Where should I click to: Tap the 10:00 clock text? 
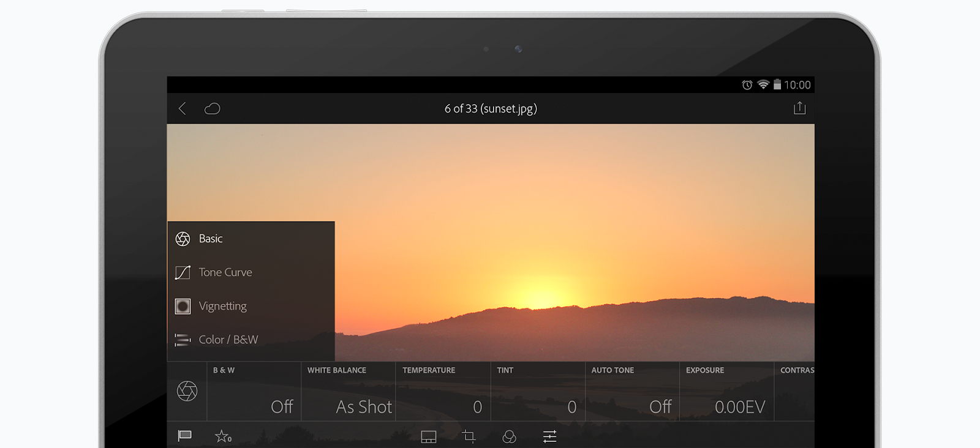pyautogui.click(x=797, y=85)
